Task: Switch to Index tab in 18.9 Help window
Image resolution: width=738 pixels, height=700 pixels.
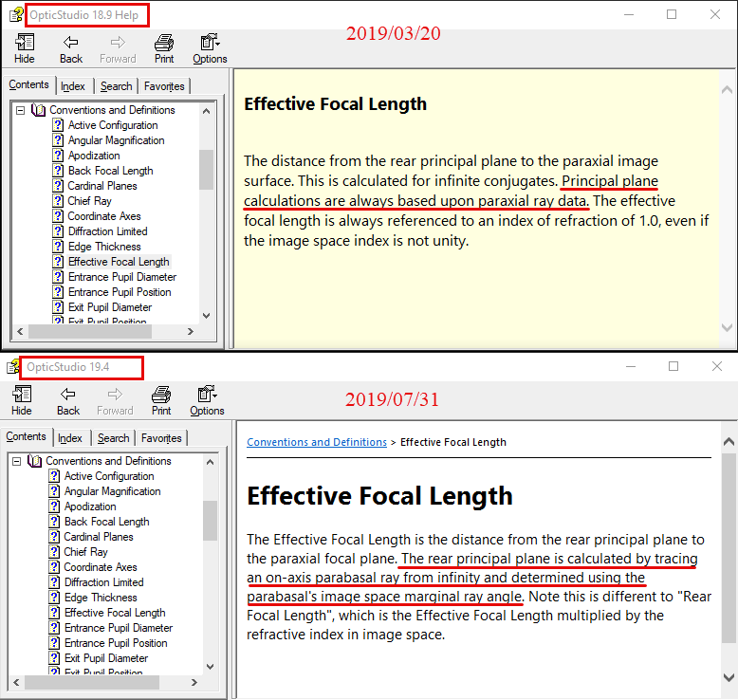Action: click(x=73, y=86)
